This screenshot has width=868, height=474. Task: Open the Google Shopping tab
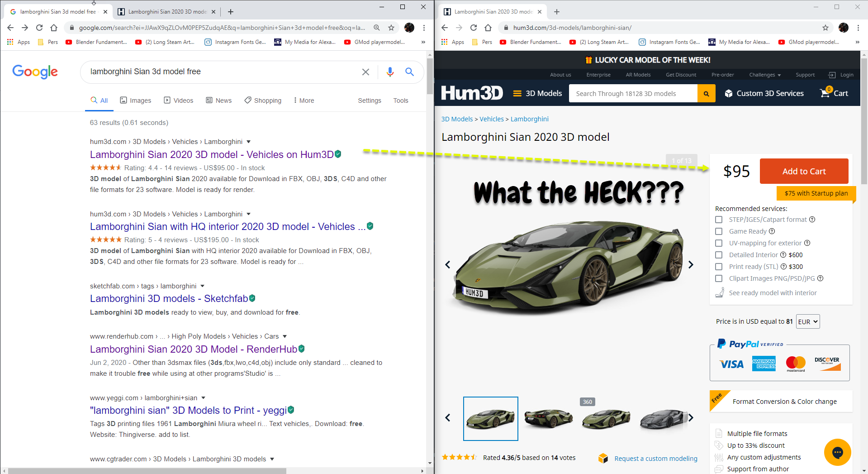[263, 101]
